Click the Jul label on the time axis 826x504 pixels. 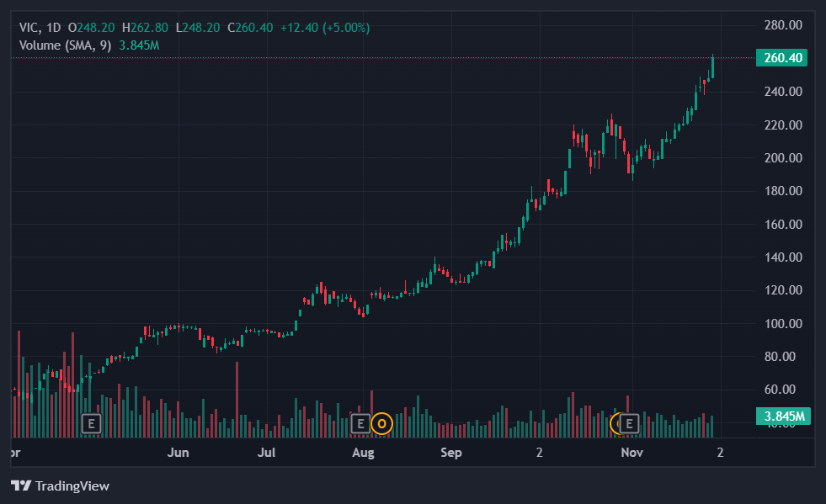tap(267, 453)
